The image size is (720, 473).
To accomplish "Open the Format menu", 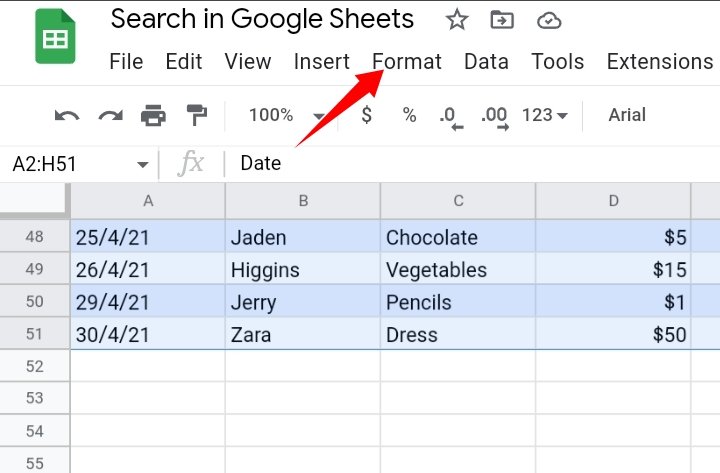I will pyautogui.click(x=407, y=62).
